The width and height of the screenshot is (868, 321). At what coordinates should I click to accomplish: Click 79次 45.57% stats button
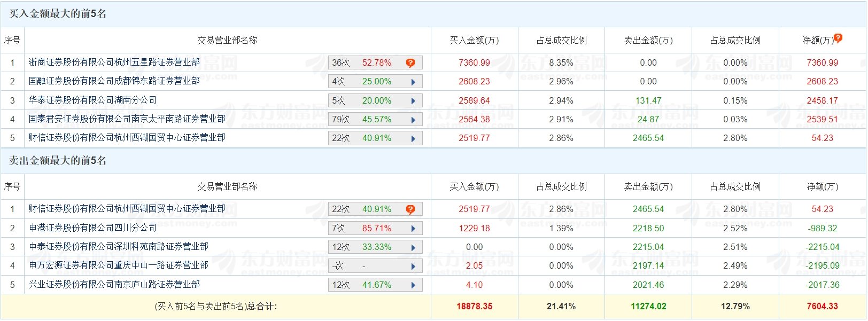375,120
